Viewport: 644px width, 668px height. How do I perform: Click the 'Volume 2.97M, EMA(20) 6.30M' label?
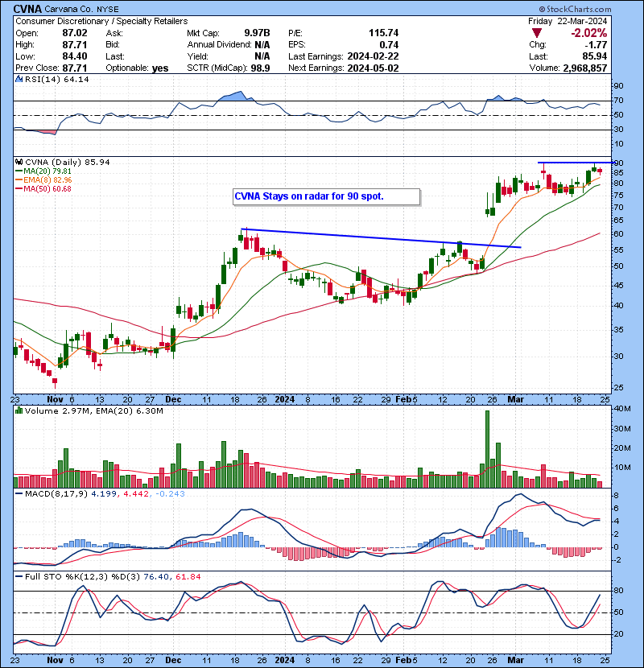pos(93,410)
